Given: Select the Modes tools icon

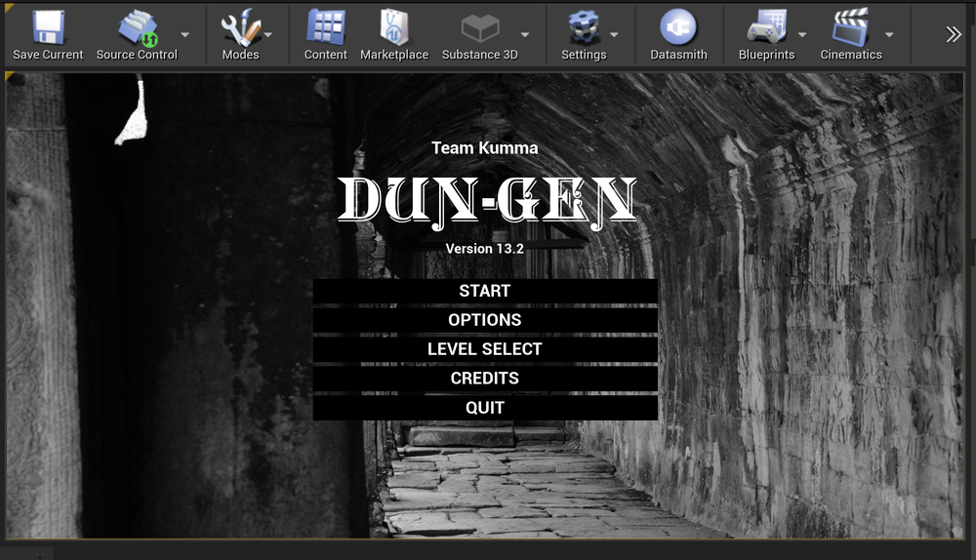Looking at the screenshot, I should (239, 27).
